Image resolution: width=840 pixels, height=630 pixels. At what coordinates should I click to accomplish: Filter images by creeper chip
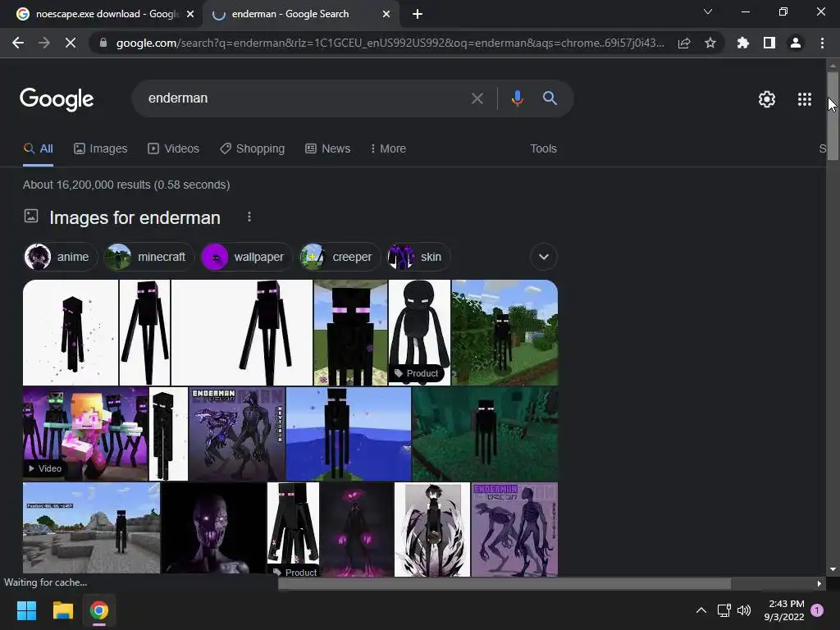click(339, 257)
